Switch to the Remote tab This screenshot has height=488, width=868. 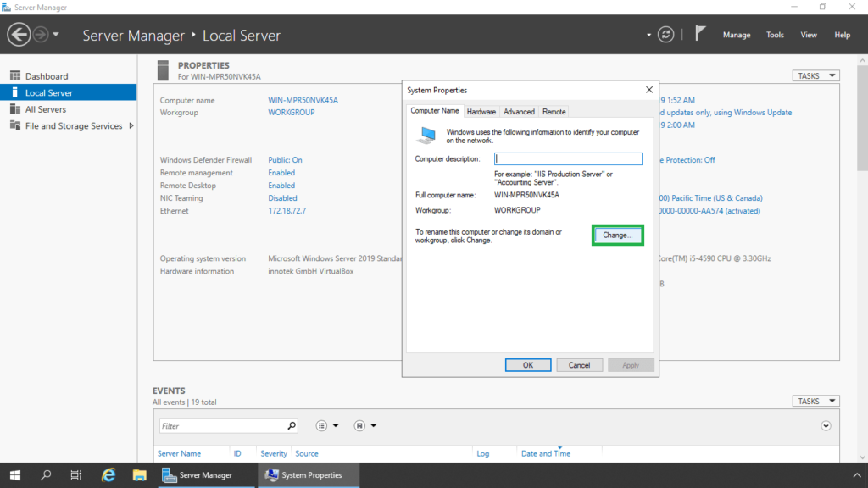pyautogui.click(x=554, y=112)
